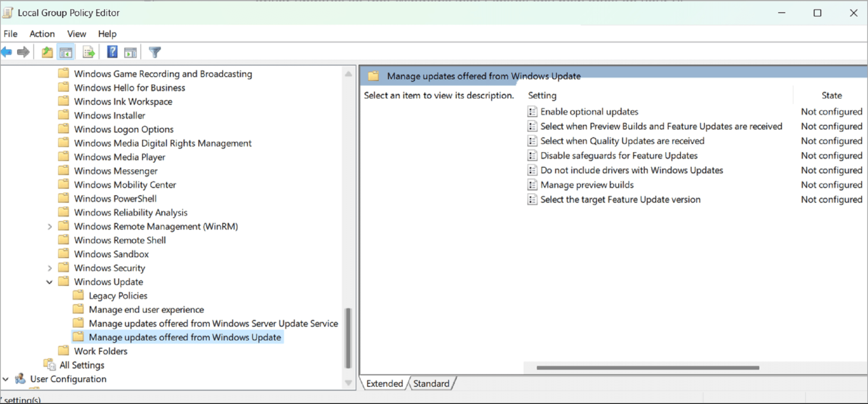Expand the Windows Security node
This screenshot has width=868, height=404.
point(50,268)
